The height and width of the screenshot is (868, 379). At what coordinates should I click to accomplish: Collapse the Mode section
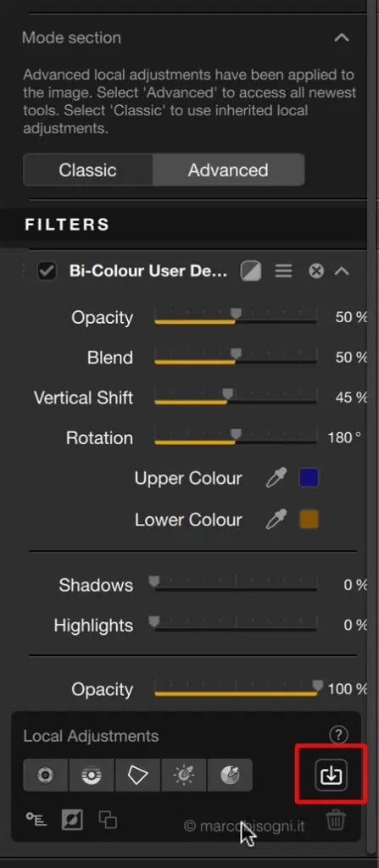point(342,37)
